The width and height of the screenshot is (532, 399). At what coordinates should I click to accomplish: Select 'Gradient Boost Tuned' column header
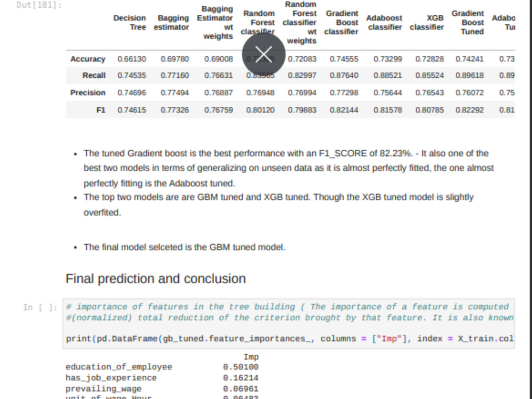click(x=468, y=22)
